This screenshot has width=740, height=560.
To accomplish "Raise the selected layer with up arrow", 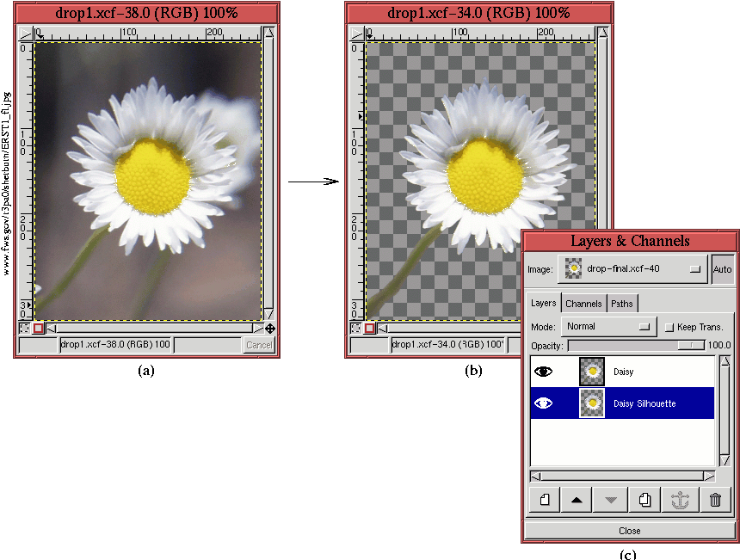I will [x=577, y=500].
